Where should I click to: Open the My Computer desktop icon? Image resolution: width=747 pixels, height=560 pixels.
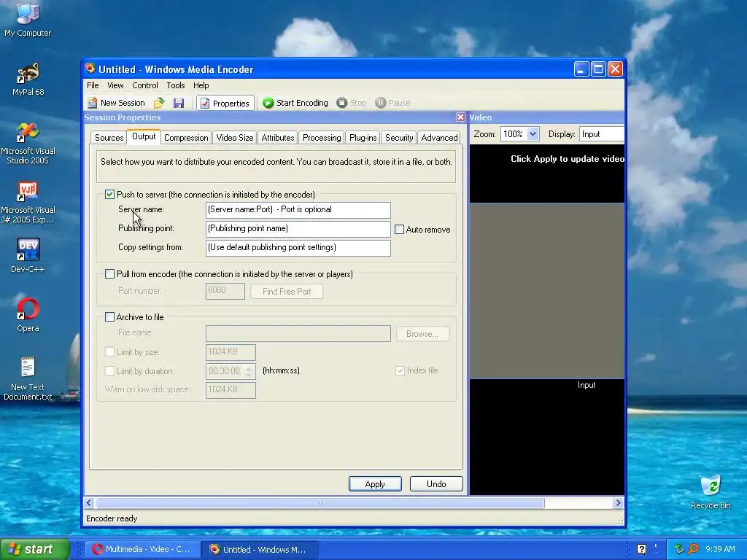click(28, 19)
